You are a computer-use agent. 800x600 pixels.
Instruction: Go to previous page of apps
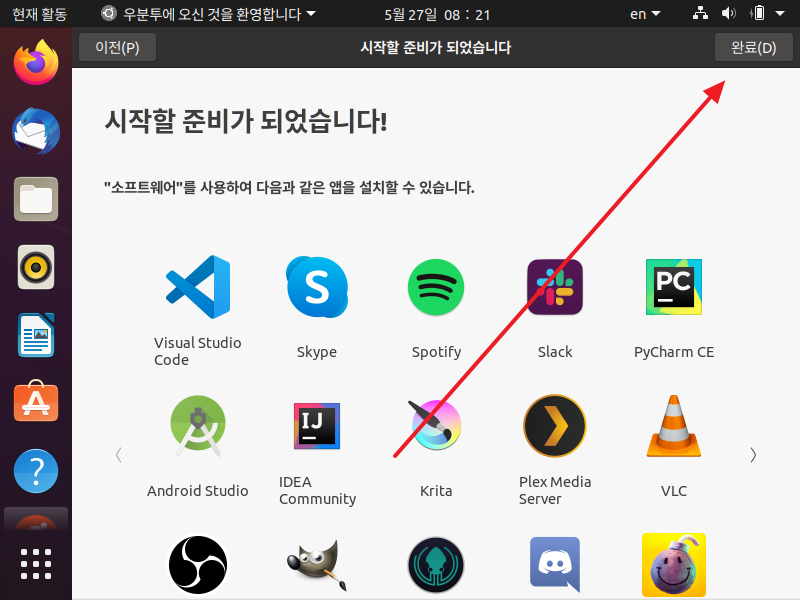(118, 455)
